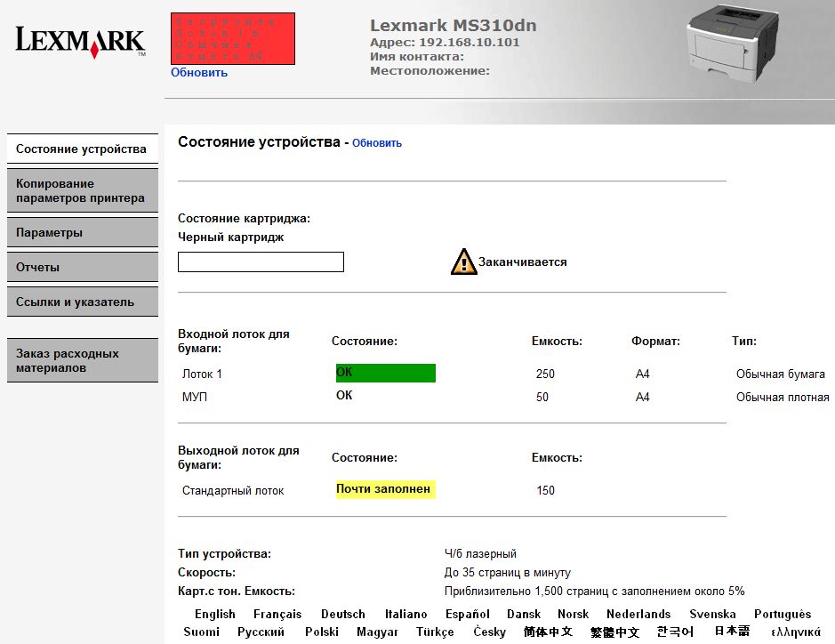Viewport: 835px width, 644px height.
Task: Click the A4 format value for Лоток 1
Action: tap(642, 374)
